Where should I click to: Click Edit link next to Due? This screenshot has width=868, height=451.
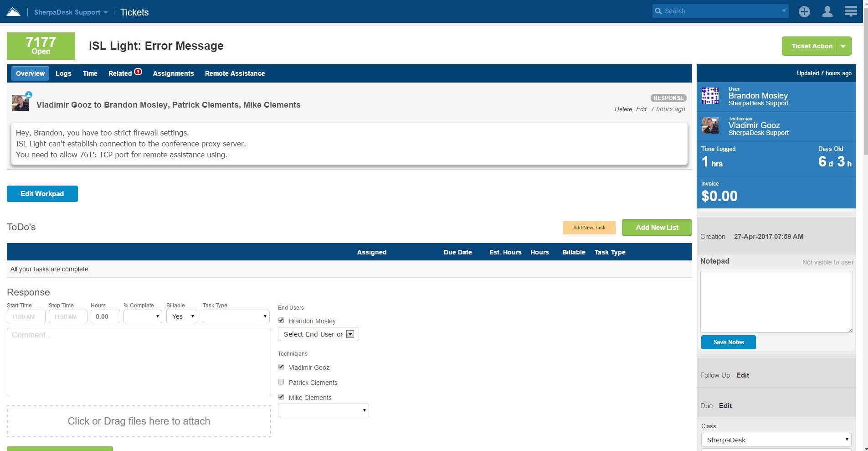click(725, 406)
